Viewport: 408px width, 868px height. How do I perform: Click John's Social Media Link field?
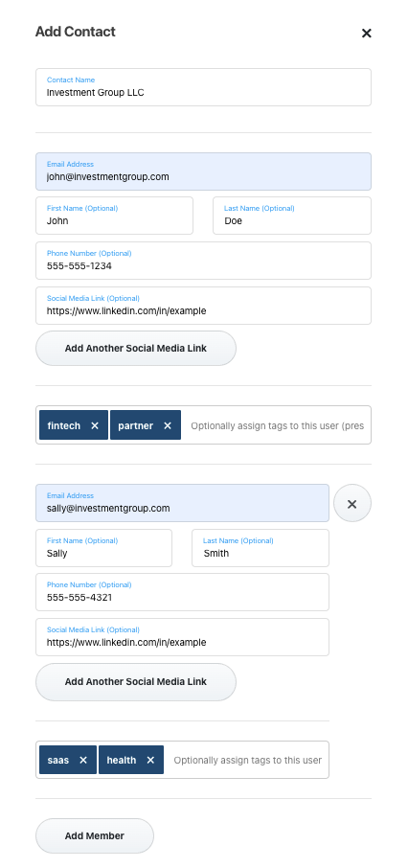pyautogui.click(x=203, y=306)
